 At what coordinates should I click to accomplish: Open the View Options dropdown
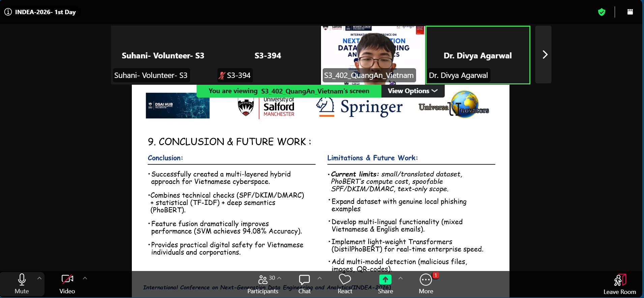coord(413,91)
